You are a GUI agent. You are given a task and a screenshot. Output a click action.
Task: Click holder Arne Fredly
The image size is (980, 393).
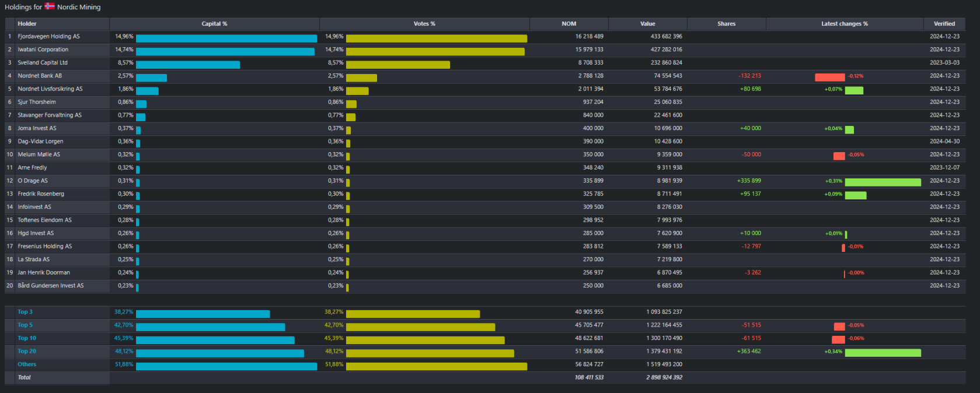[x=32, y=167]
